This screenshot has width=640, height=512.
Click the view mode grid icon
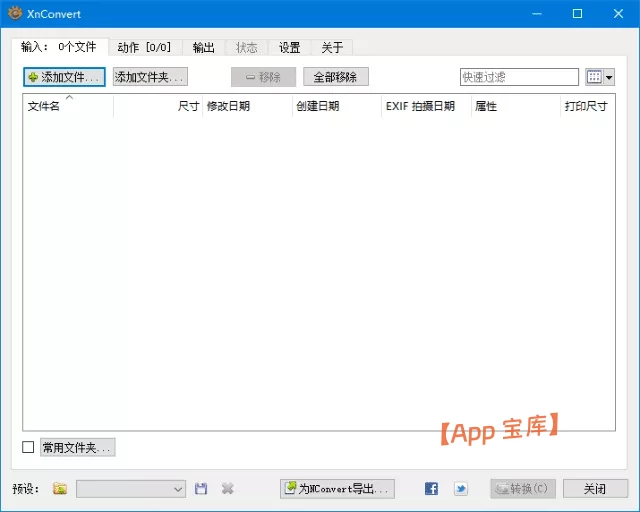pos(594,77)
